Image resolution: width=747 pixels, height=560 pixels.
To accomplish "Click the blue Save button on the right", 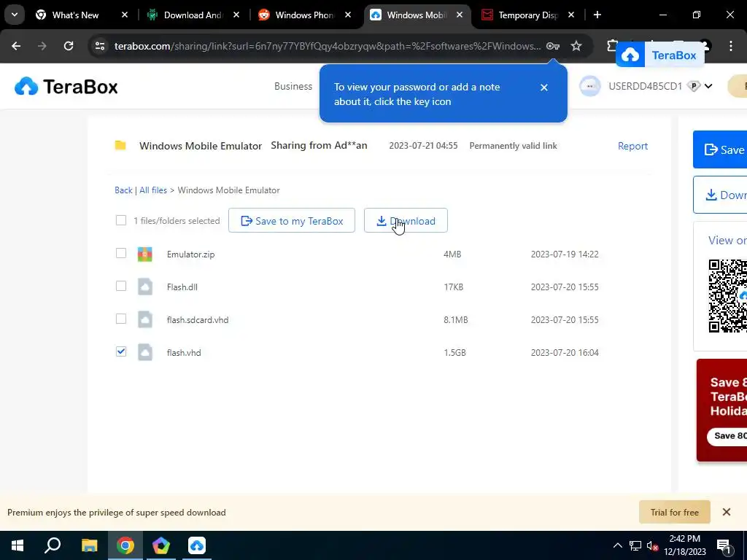I will coord(720,149).
